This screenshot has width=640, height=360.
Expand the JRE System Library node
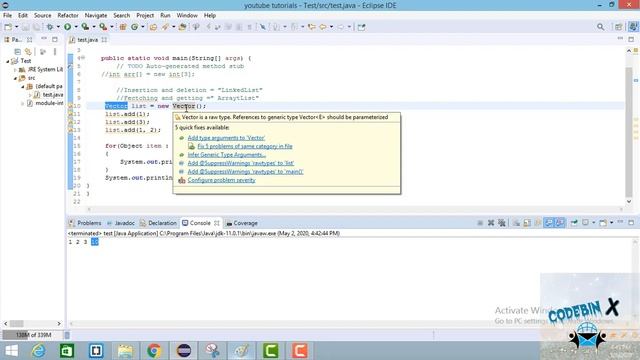16,70
